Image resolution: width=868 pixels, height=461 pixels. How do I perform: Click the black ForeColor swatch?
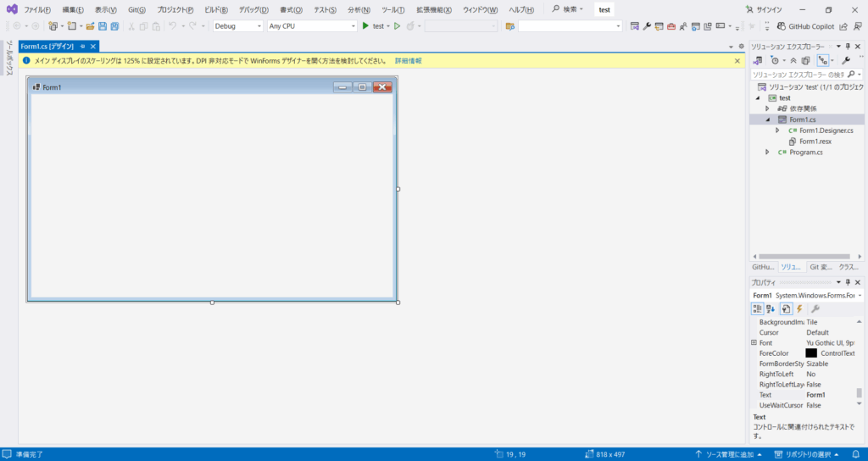click(811, 353)
